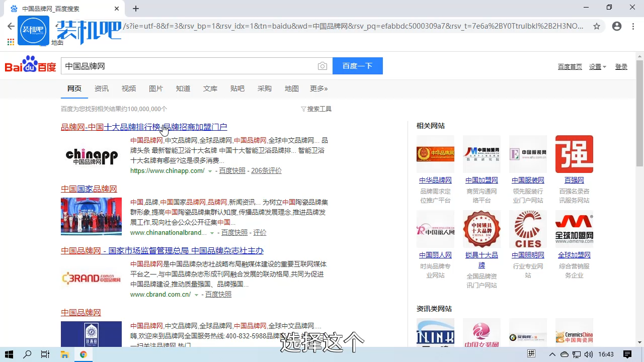Select the Baidu logo
Screen dimensions: 644x362
(30, 65)
